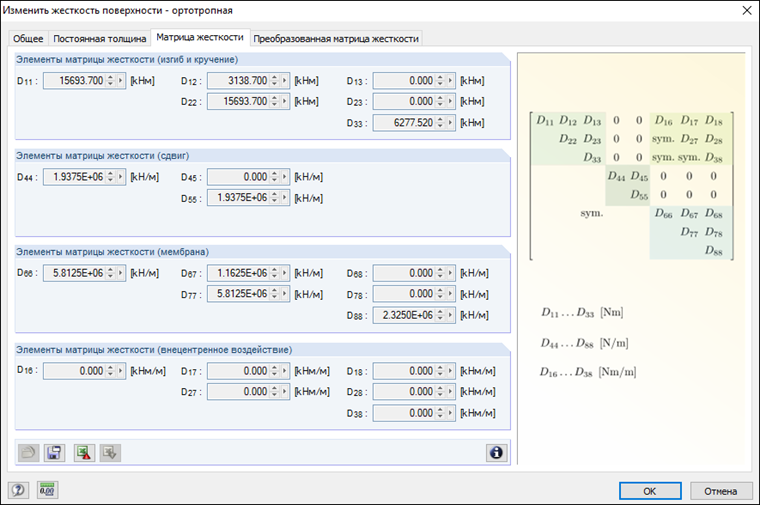Open the D55 field side arrow menu
Viewport: 760px width, 505px height.
(x=285, y=198)
